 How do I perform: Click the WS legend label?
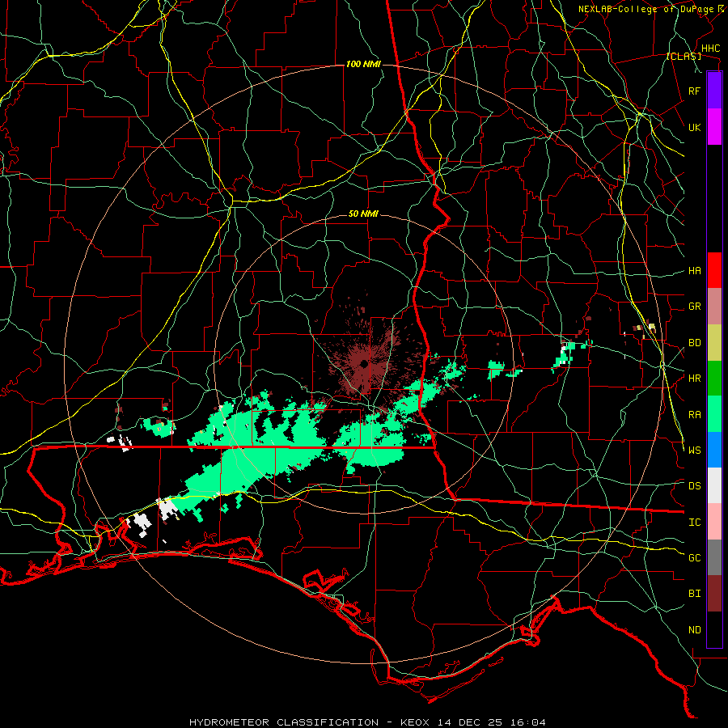pyautogui.click(x=694, y=450)
